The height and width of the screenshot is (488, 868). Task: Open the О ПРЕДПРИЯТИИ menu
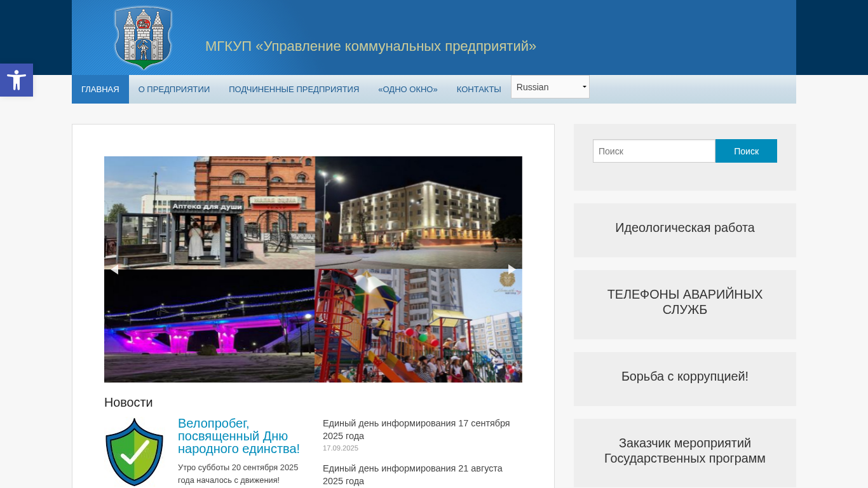point(174,90)
